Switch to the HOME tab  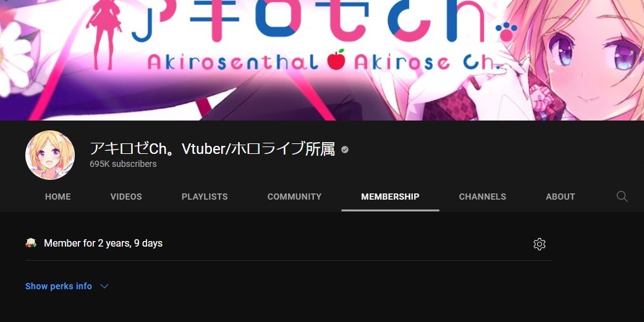[x=58, y=197]
